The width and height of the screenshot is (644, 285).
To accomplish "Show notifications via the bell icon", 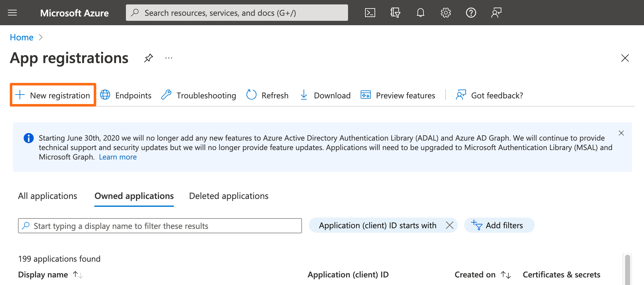I will 420,13.
